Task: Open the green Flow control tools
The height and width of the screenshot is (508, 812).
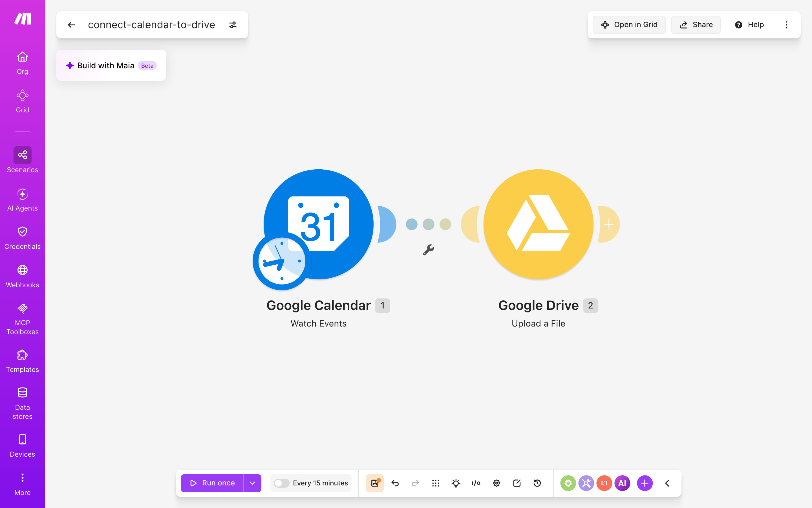Action: point(568,483)
